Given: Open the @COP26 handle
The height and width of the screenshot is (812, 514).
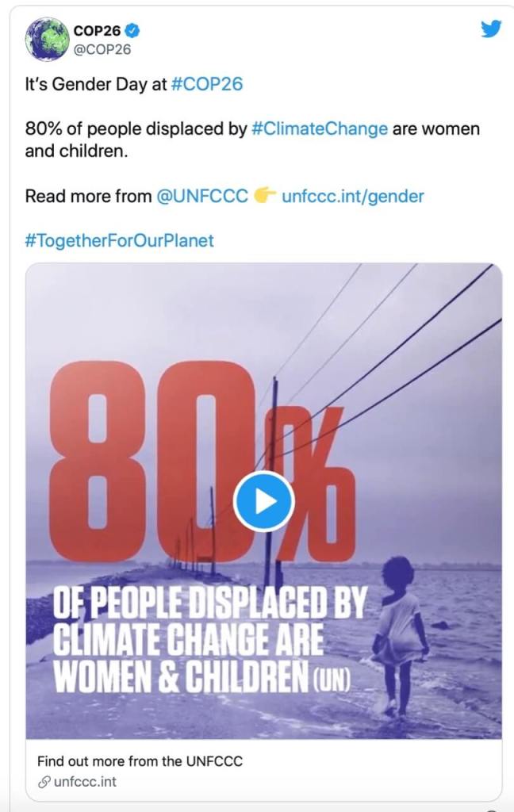Looking at the screenshot, I should (x=102, y=49).
